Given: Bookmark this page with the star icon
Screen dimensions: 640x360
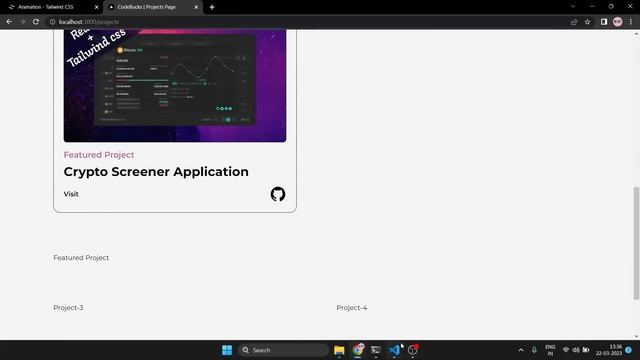Looking at the screenshot, I should (587, 22).
